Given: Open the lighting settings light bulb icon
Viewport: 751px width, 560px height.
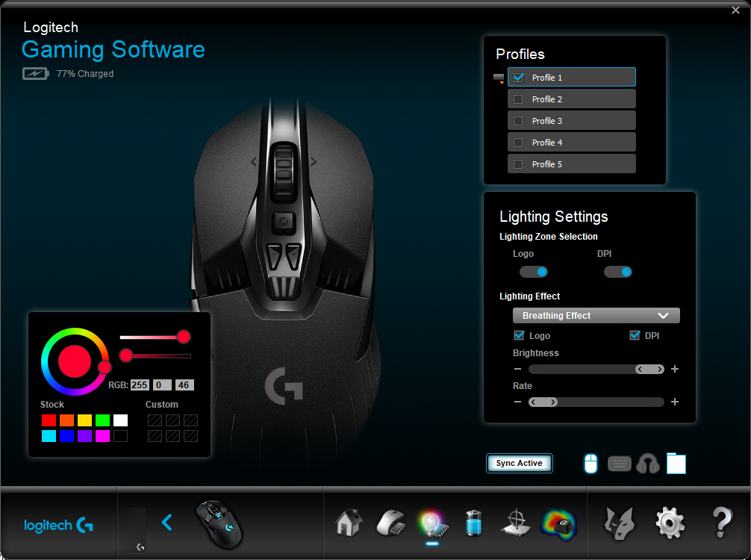Looking at the screenshot, I should click(x=432, y=524).
